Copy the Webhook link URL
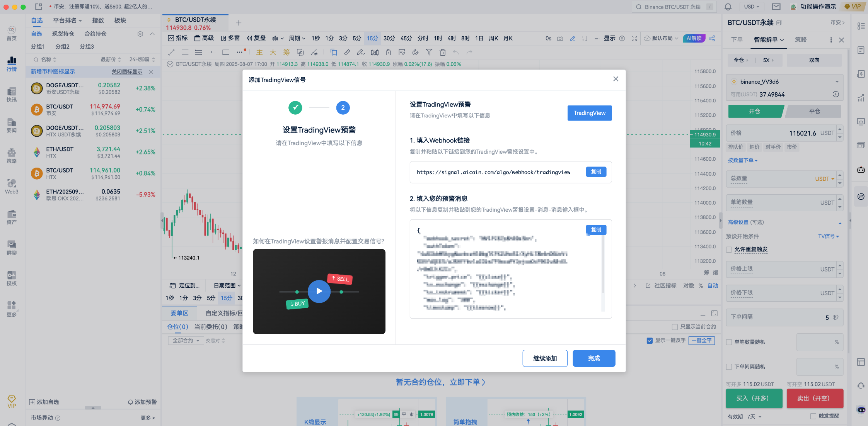This screenshot has height=426, width=868. 596,172
